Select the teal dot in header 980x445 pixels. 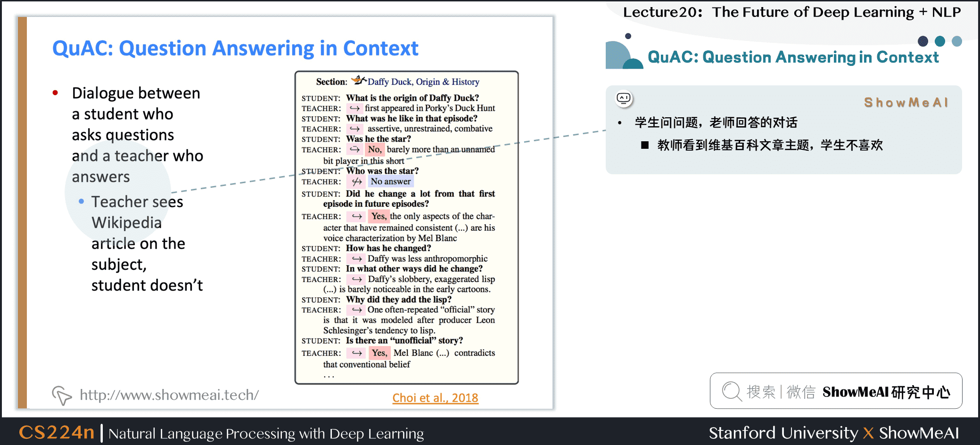(x=940, y=41)
